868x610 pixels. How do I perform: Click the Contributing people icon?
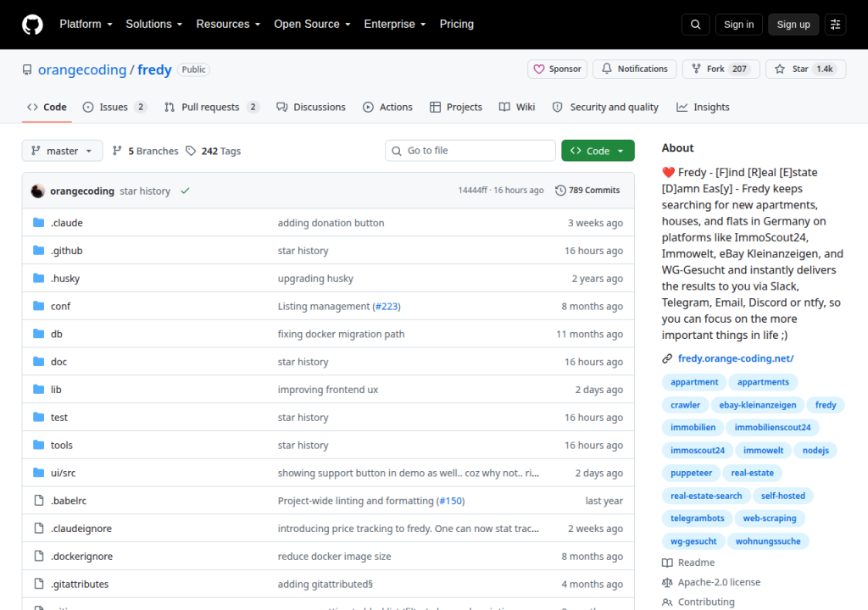tap(667, 602)
